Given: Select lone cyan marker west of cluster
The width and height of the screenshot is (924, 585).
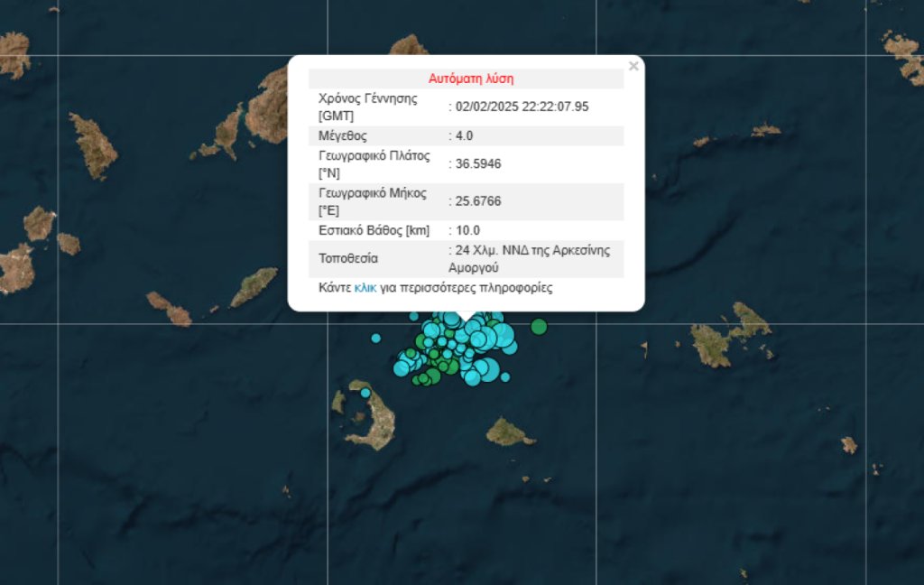Looking at the screenshot, I should pos(376,339).
